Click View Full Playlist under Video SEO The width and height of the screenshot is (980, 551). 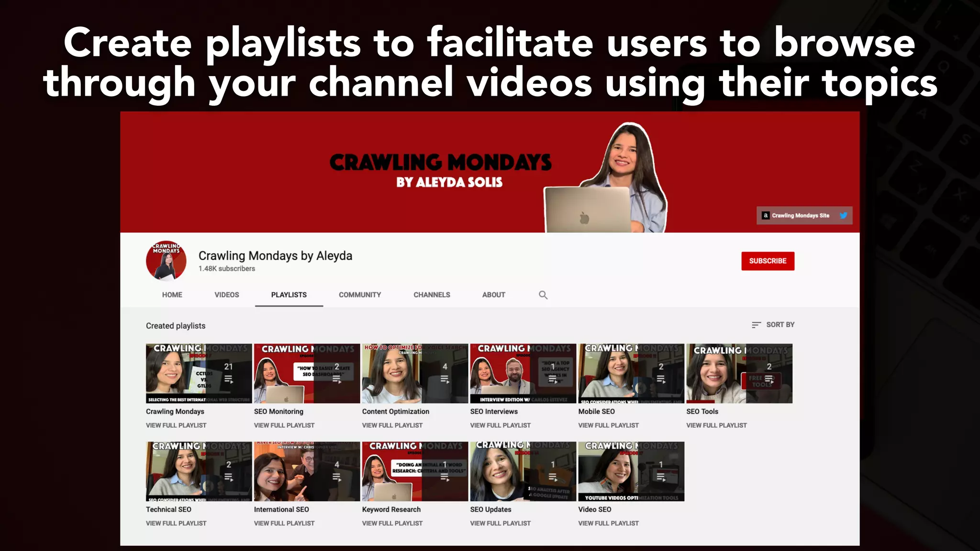click(609, 523)
